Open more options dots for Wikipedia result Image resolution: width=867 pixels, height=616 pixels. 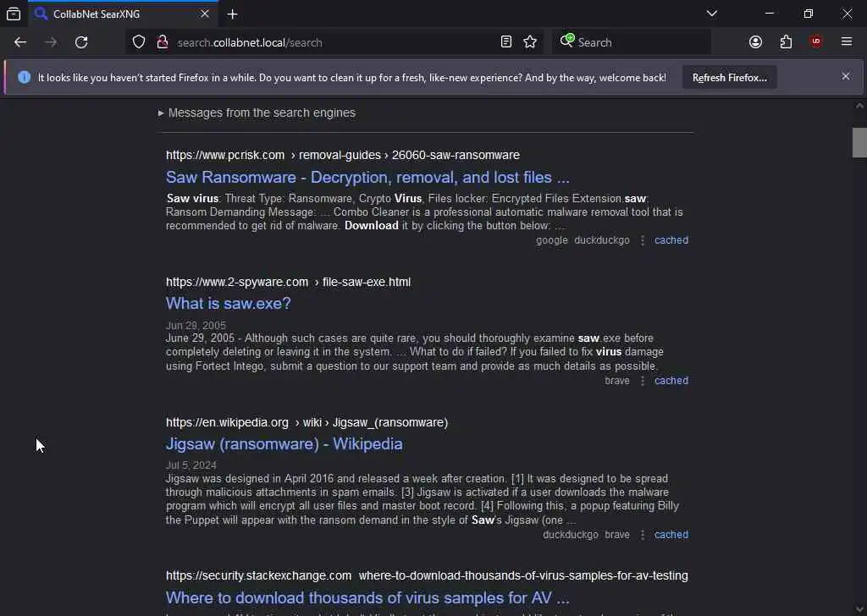[x=642, y=535]
